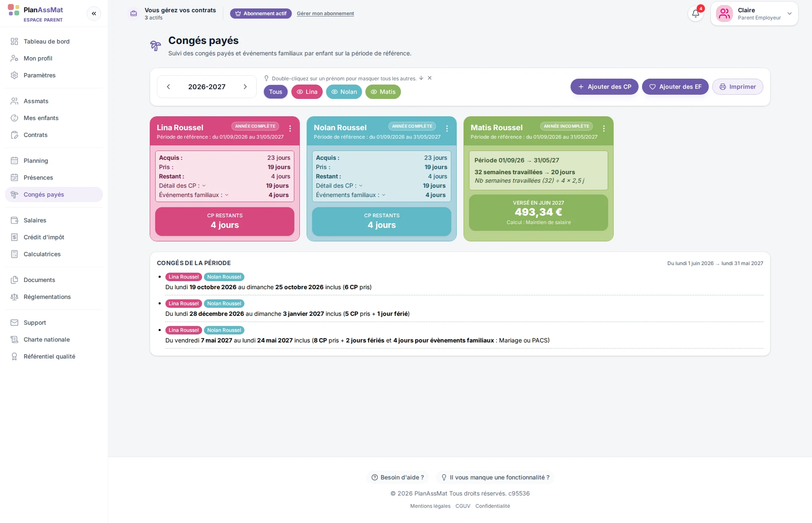Click the contracts briefcase icon in header
The height and width of the screenshot is (523, 812).
point(134,14)
